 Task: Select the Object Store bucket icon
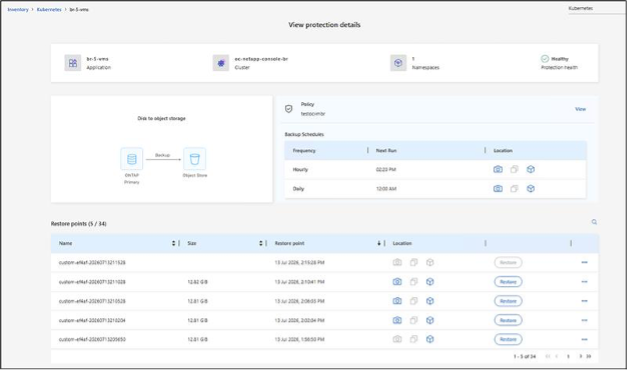195,159
